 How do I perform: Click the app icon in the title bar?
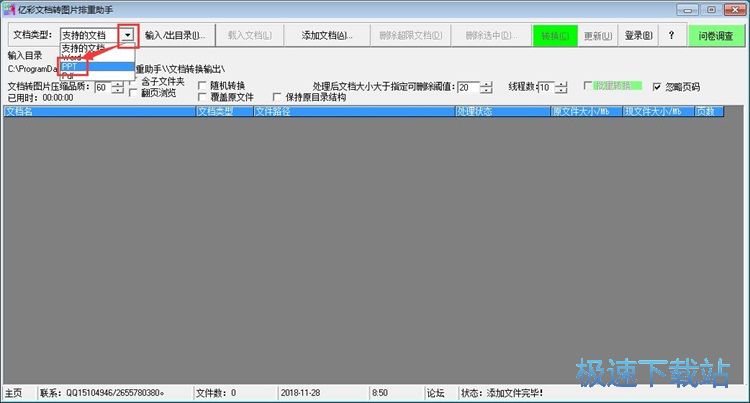click(x=9, y=10)
